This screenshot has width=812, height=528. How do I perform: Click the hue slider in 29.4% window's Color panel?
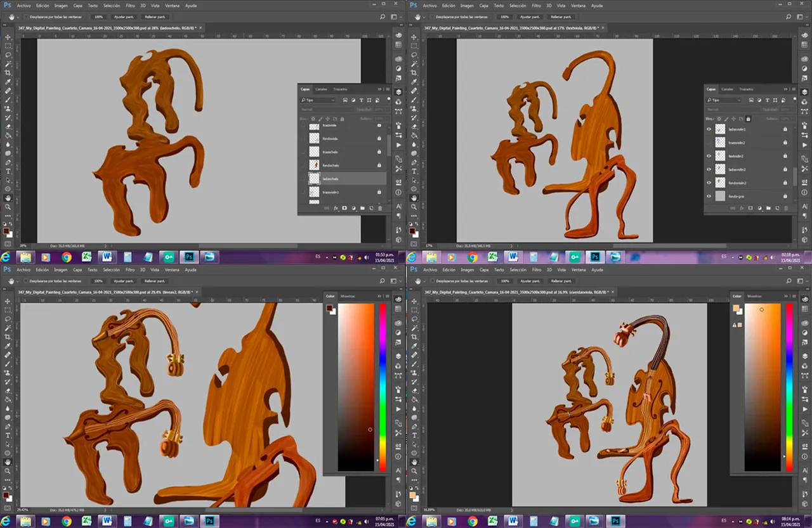click(x=383, y=387)
